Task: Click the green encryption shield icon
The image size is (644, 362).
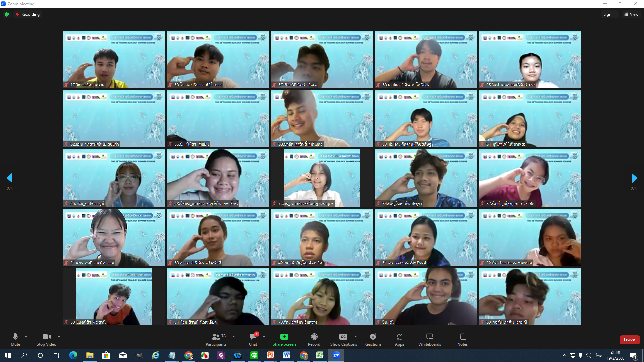Action: click(x=7, y=14)
